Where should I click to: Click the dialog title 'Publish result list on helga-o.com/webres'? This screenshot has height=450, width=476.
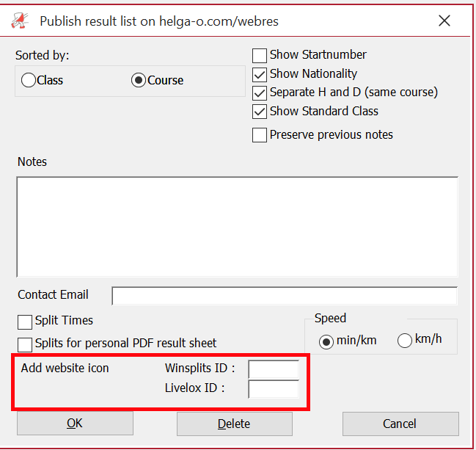pyautogui.click(x=159, y=21)
